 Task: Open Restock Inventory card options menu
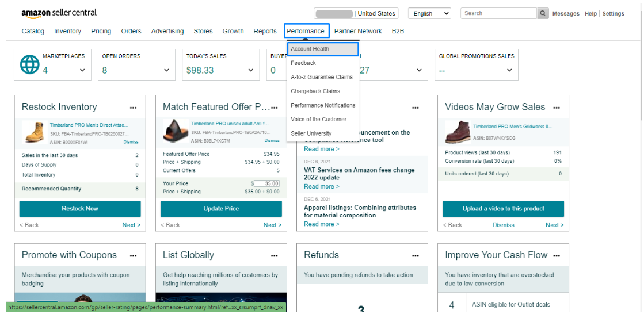(x=134, y=108)
